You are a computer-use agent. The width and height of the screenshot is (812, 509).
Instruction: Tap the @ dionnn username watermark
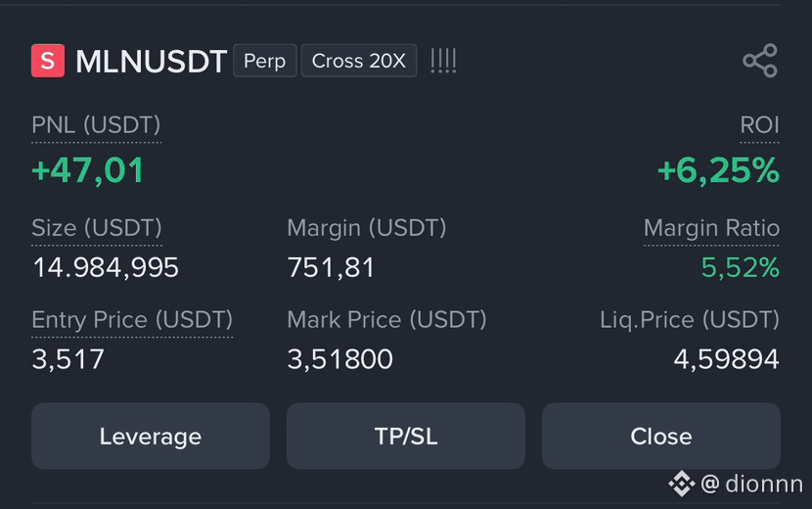pos(751,485)
